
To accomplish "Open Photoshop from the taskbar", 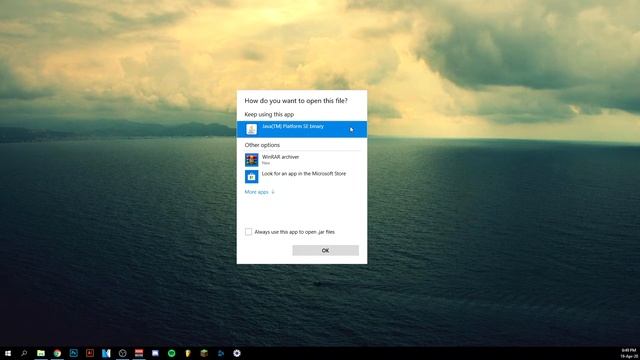I will coord(73,353).
